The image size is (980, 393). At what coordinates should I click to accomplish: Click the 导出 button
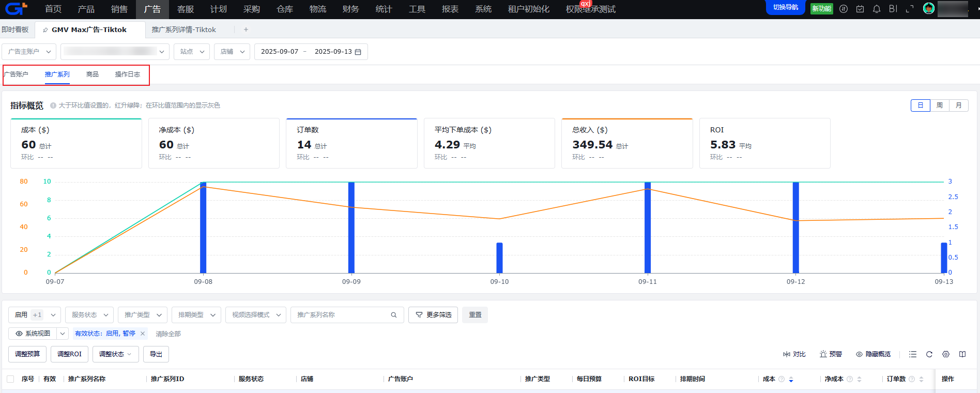coord(156,354)
